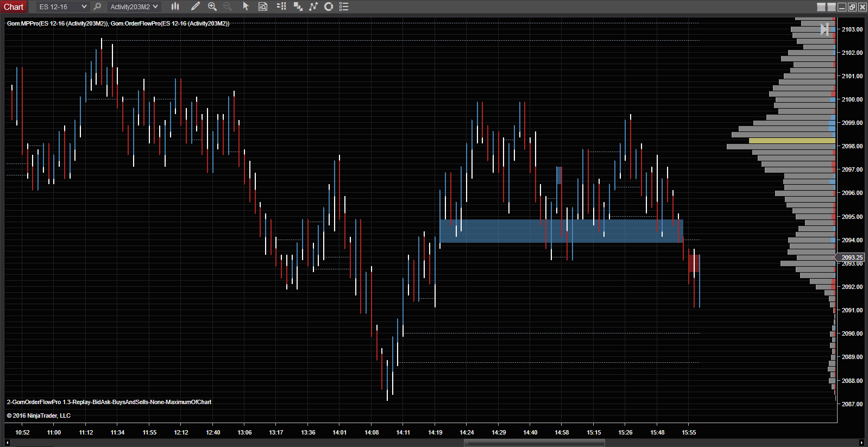This screenshot has width=868, height=447.
Task: Click the horizontal scrollbar right arrow
Action: 861,443
